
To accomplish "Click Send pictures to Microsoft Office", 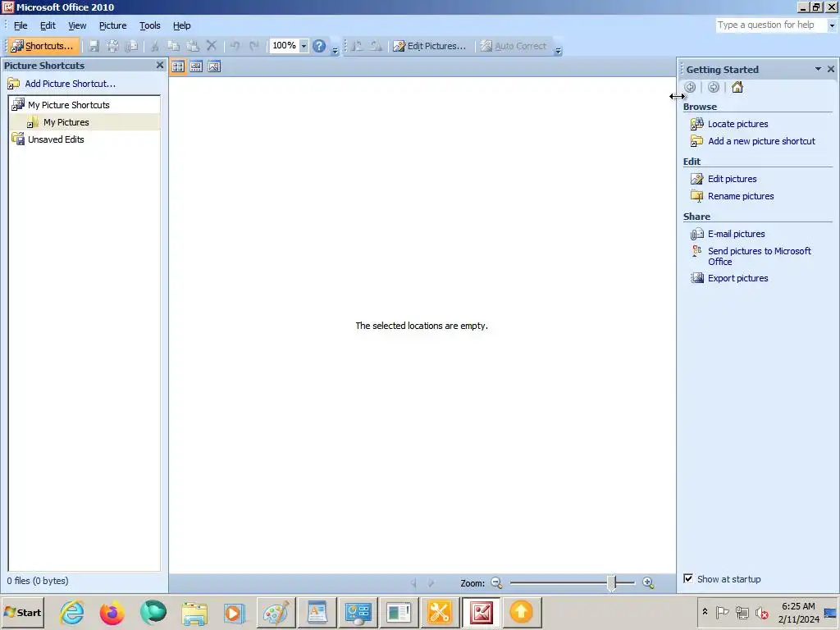I will click(759, 256).
